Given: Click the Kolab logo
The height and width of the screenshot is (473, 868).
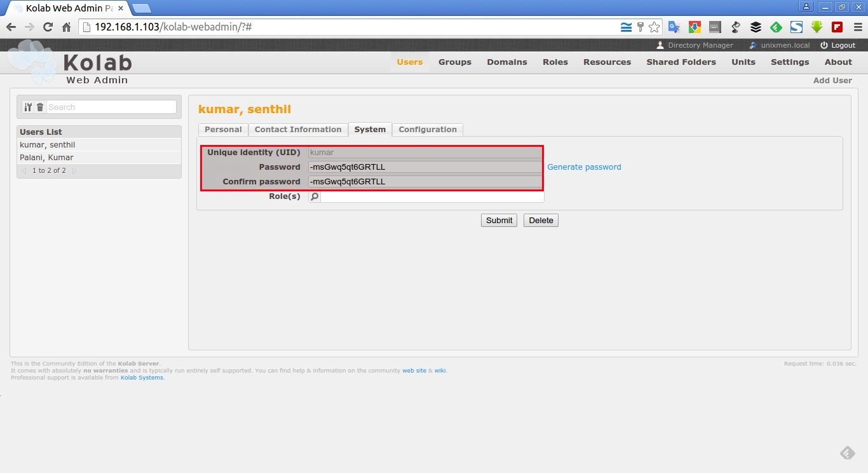Looking at the screenshot, I should click(70, 64).
